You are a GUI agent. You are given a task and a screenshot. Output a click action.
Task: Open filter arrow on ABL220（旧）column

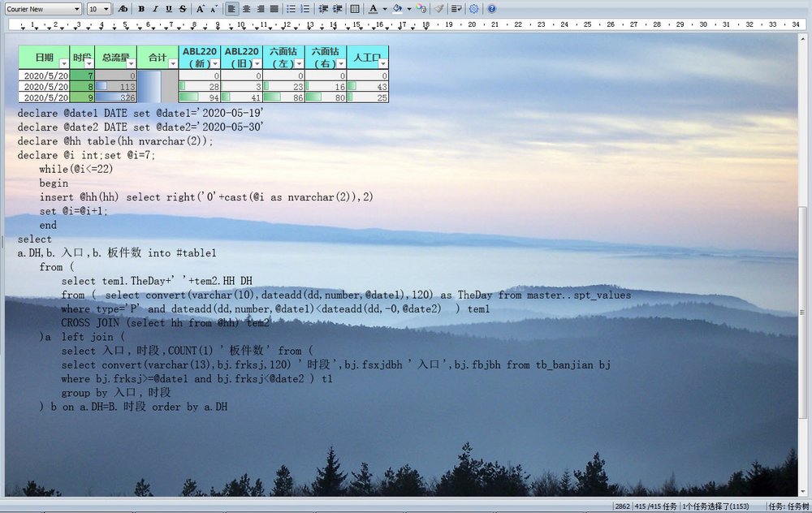coord(257,63)
